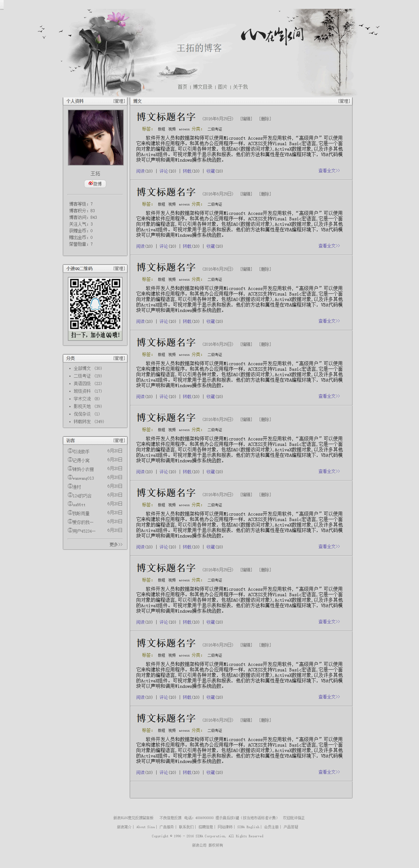The image size is (419, 868).
Task: Open the 图片 navigation item
Action: pos(222,87)
